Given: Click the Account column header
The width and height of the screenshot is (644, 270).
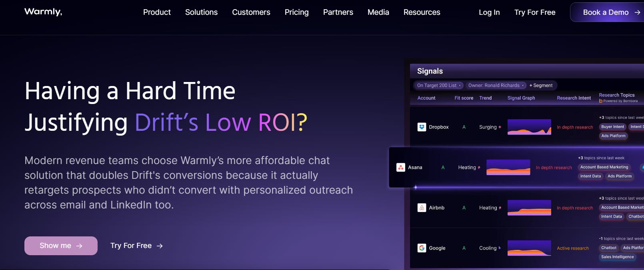Looking at the screenshot, I should pos(426,98).
